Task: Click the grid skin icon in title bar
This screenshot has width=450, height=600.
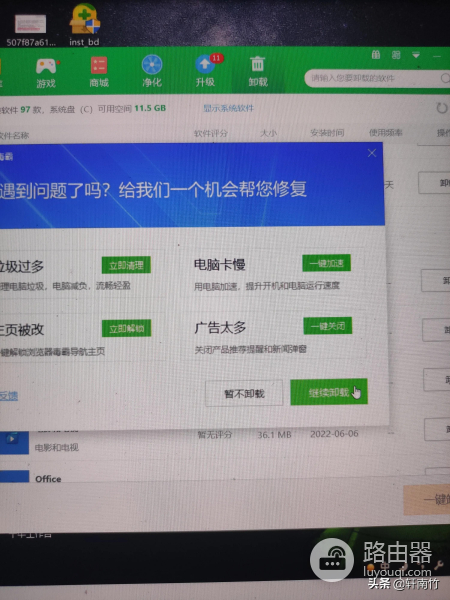Action: [x=396, y=55]
